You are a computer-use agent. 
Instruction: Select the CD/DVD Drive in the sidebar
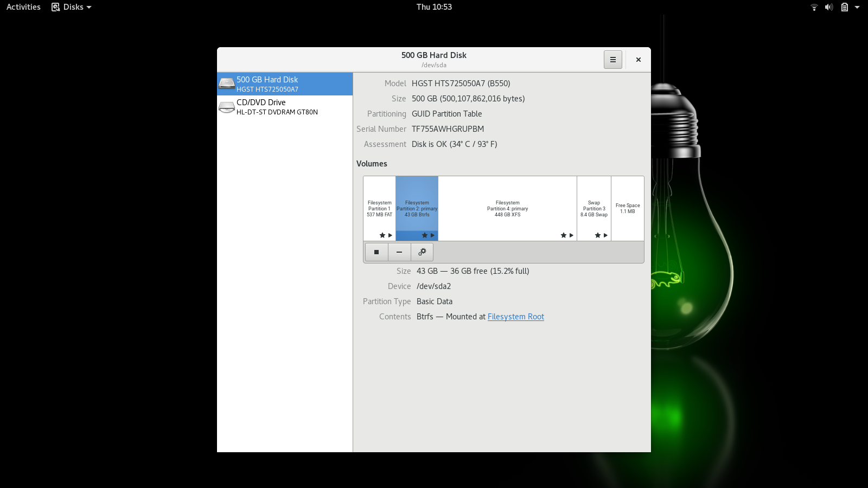[x=285, y=107]
